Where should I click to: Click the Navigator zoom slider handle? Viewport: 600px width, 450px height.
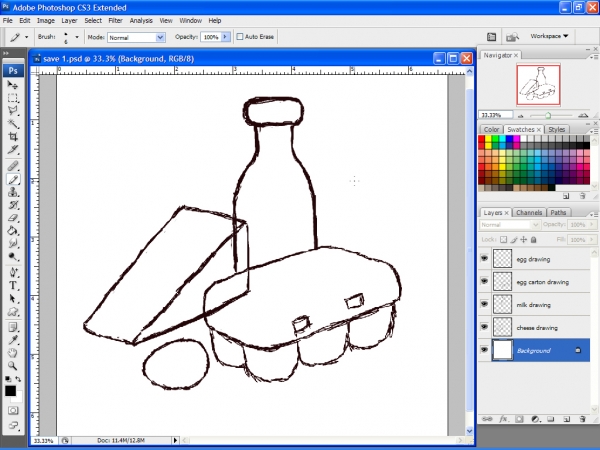pyautogui.click(x=548, y=115)
